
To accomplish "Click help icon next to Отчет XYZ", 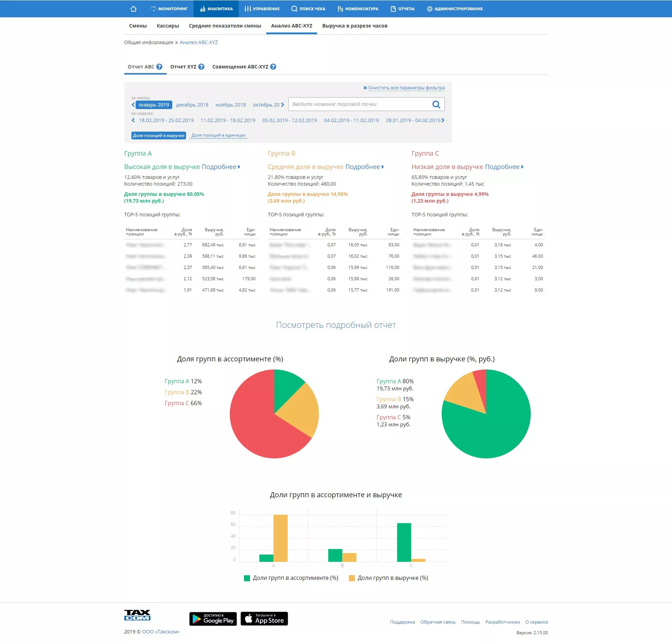I will coord(201,67).
